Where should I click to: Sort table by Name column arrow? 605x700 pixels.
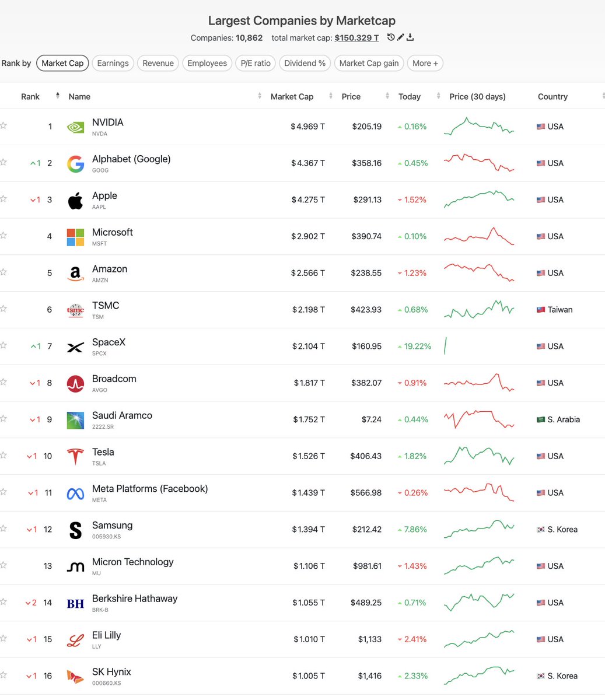pyautogui.click(x=260, y=96)
